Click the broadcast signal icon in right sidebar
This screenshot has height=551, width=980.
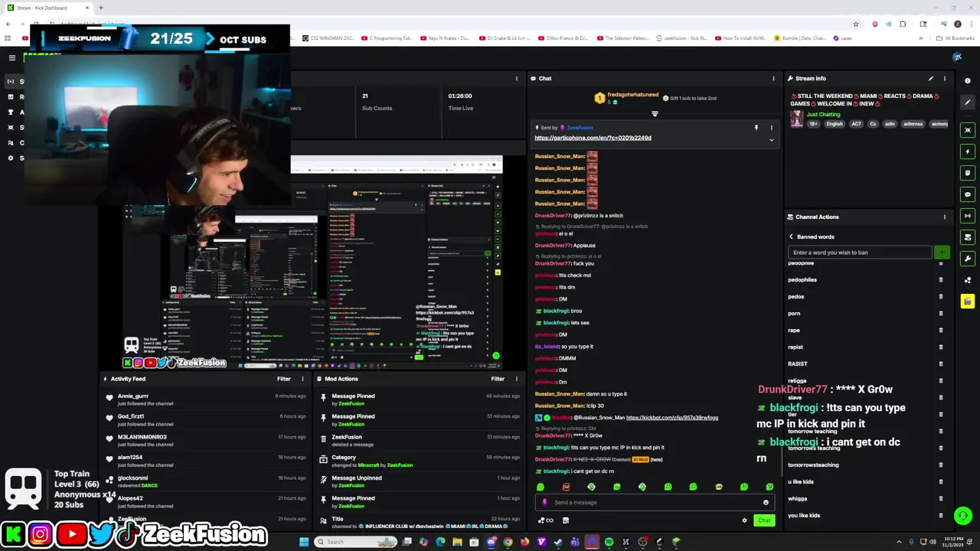(x=968, y=216)
